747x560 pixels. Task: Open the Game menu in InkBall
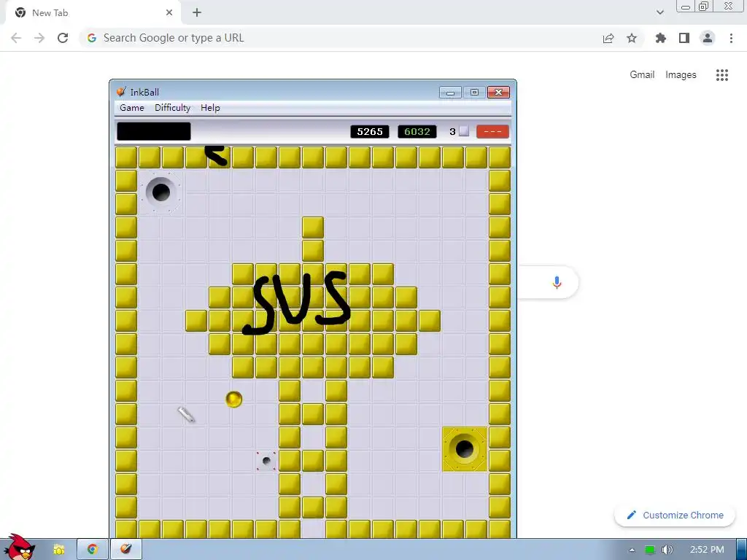tap(132, 108)
